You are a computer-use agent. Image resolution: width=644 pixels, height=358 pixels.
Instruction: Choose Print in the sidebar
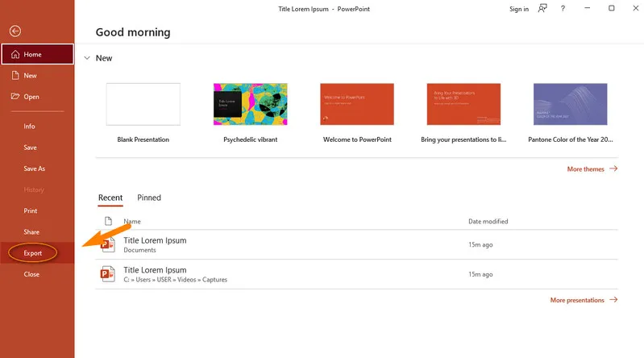point(31,210)
